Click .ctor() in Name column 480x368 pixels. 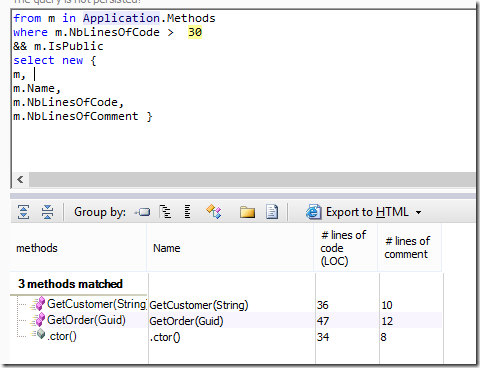tap(165, 337)
